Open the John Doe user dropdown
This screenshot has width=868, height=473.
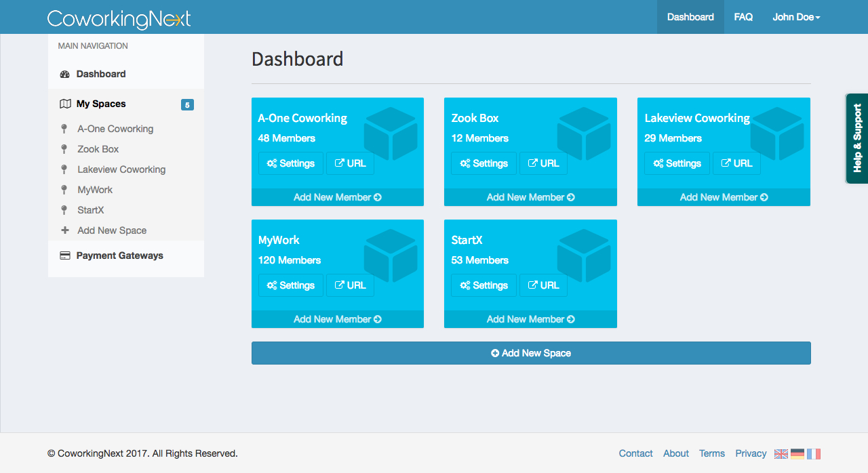tap(796, 17)
